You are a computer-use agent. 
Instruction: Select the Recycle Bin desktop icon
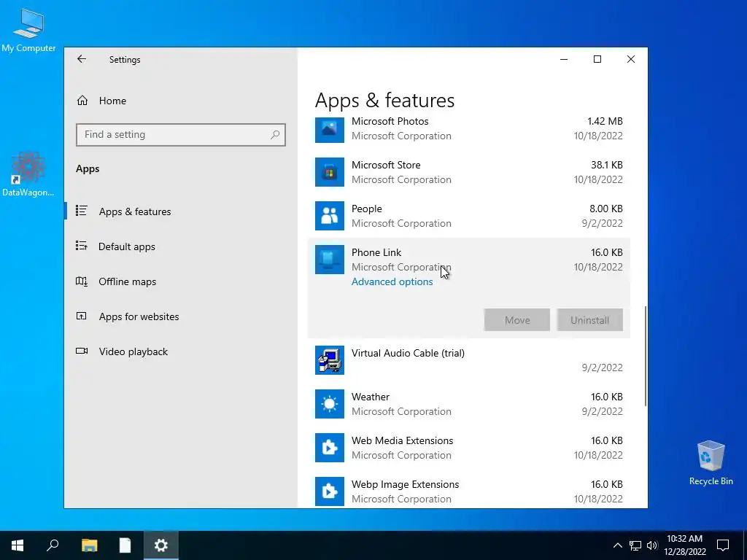(x=711, y=463)
